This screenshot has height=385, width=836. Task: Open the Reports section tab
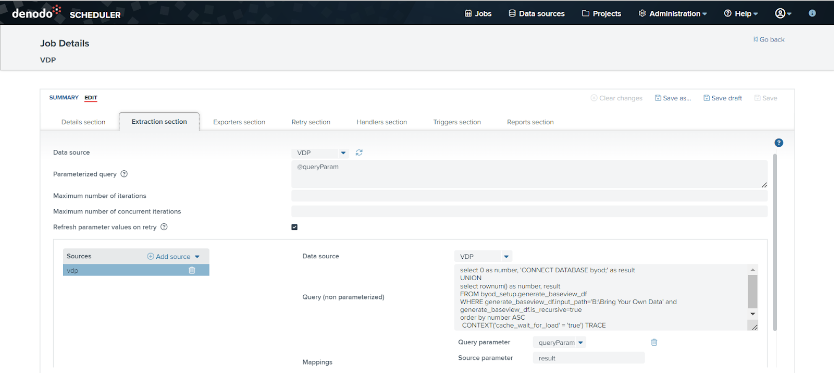[x=530, y=122]
